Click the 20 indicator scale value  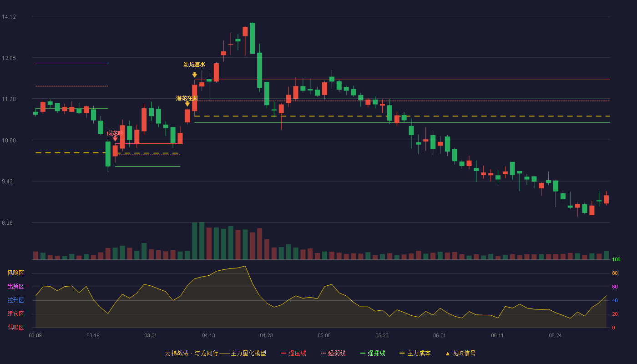click(x=615, y=314)
